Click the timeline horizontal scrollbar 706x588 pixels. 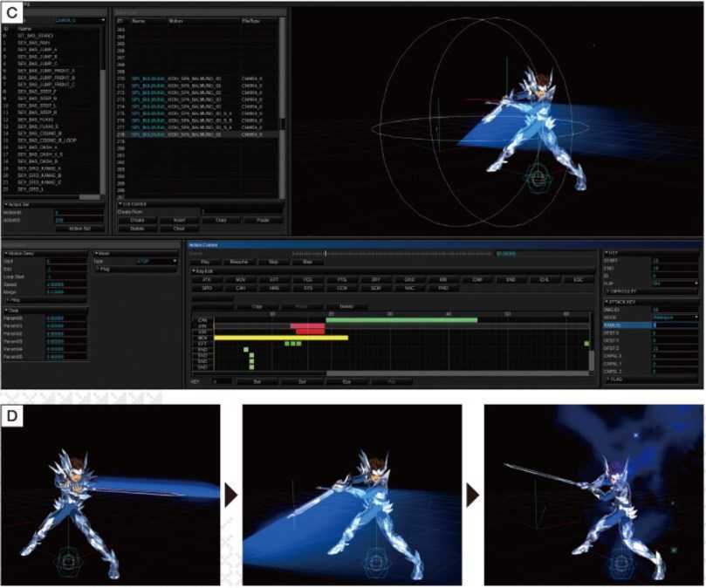click(457, 373)
